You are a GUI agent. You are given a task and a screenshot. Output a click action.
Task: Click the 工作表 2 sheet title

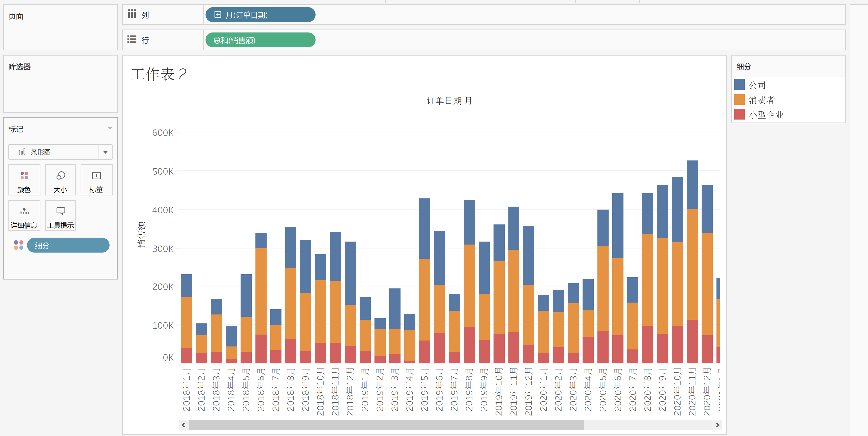pos(159,74)
